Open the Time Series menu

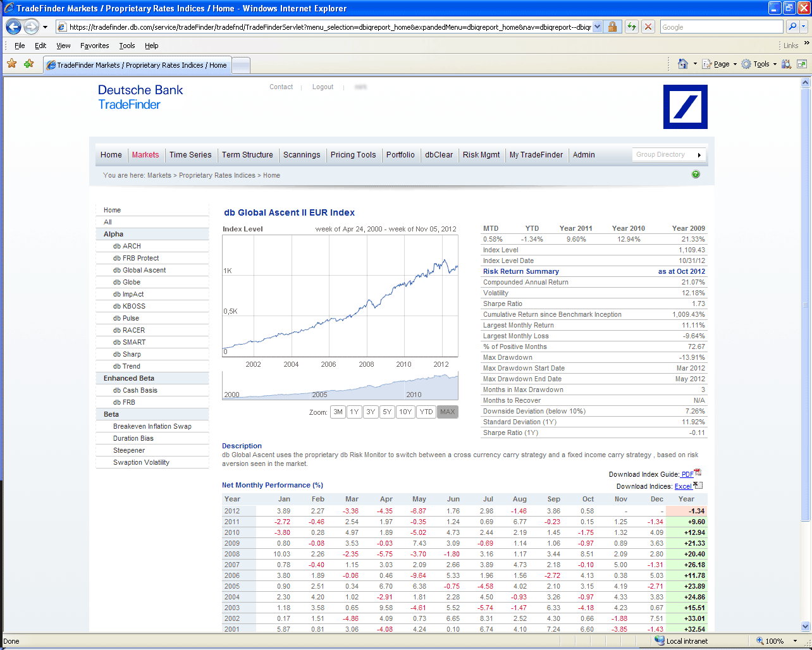[190, 155]
